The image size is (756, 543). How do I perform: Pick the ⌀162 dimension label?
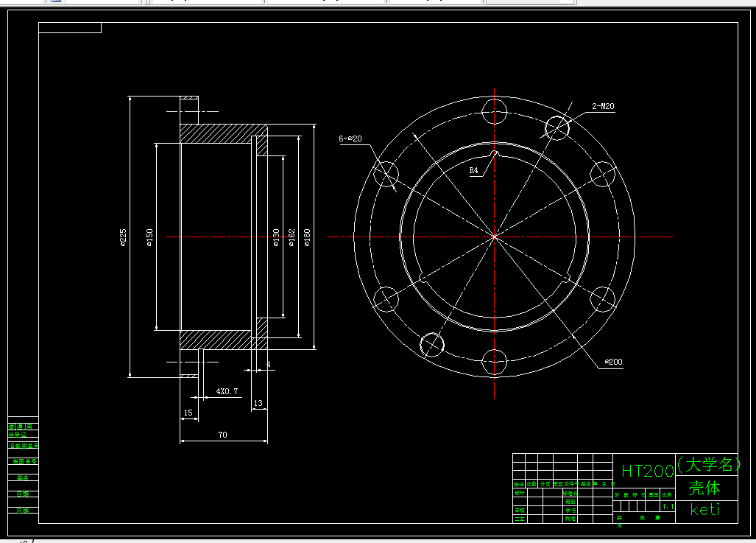(x=292, y=237)
